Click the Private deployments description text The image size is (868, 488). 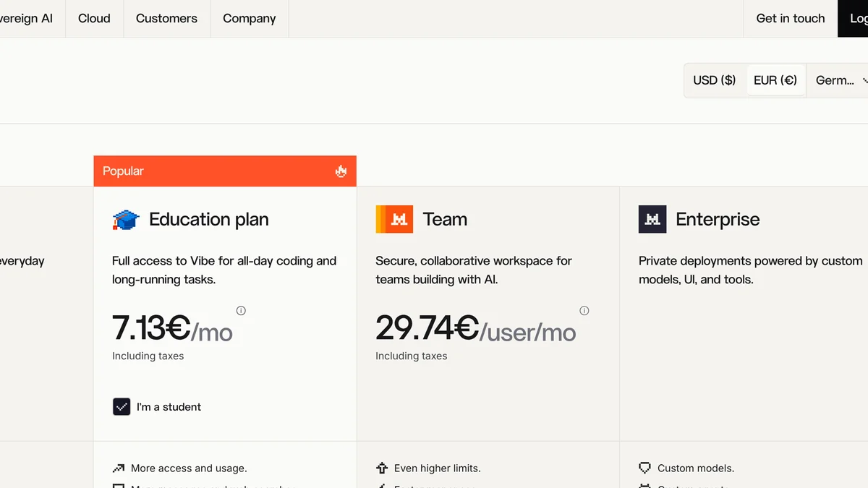(x=751, y=270)
